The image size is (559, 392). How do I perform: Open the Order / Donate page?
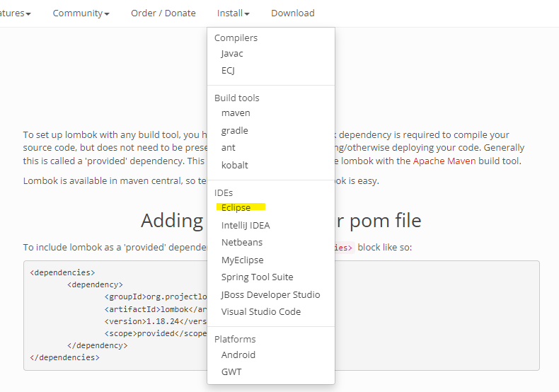pos(163,13)
